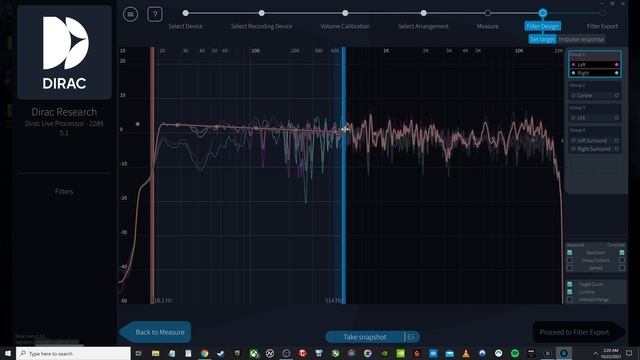This screenshot has width=640, height=360.
Task: Switch to the Impulse response tab
Action: [x=581, y=39]
